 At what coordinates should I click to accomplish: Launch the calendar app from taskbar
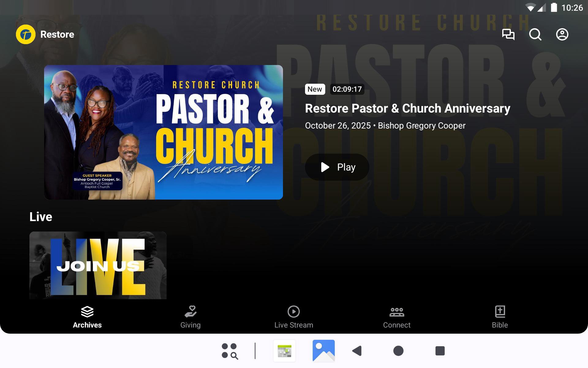pos(285,351)
